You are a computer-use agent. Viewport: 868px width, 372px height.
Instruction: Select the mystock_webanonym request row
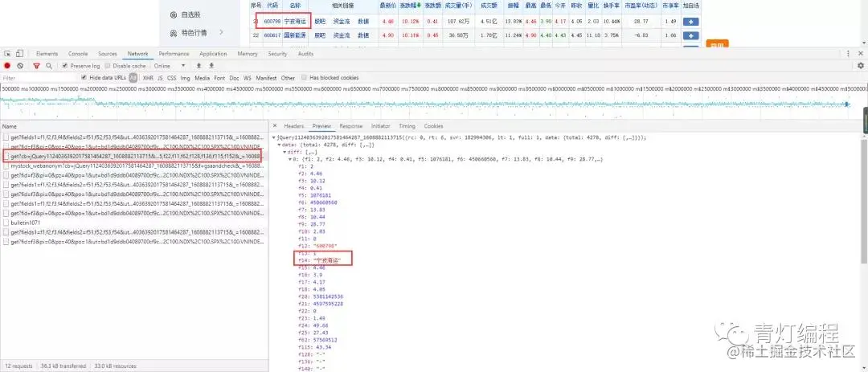(x=134, y=166)
